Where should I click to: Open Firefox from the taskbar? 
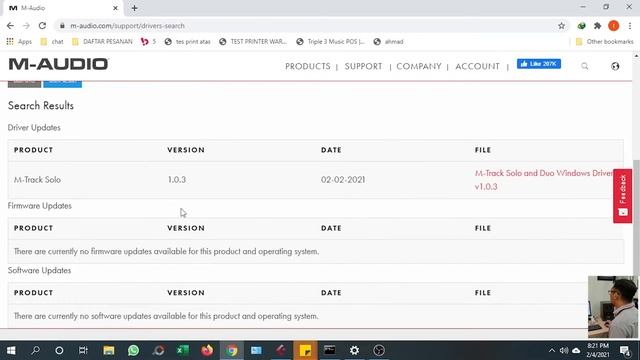click(x=207, y=350)
